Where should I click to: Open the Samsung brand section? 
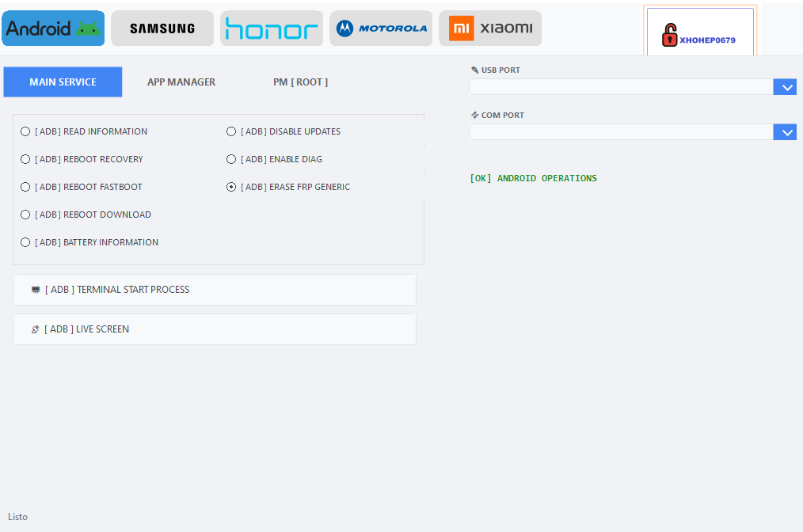[162, 28]
